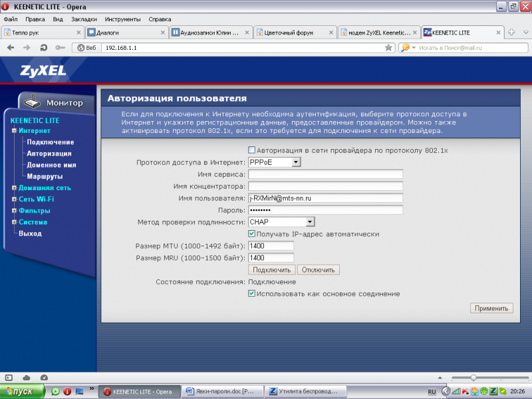Viewport: 532px width, 399px height.
Task: Expand hidden tray icons arrow
Action: [446, 392]
